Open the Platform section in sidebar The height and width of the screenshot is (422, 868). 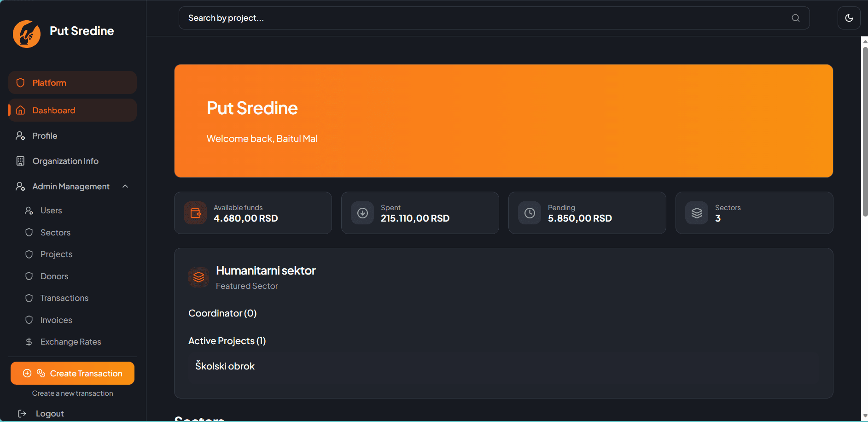pos(72,82)
